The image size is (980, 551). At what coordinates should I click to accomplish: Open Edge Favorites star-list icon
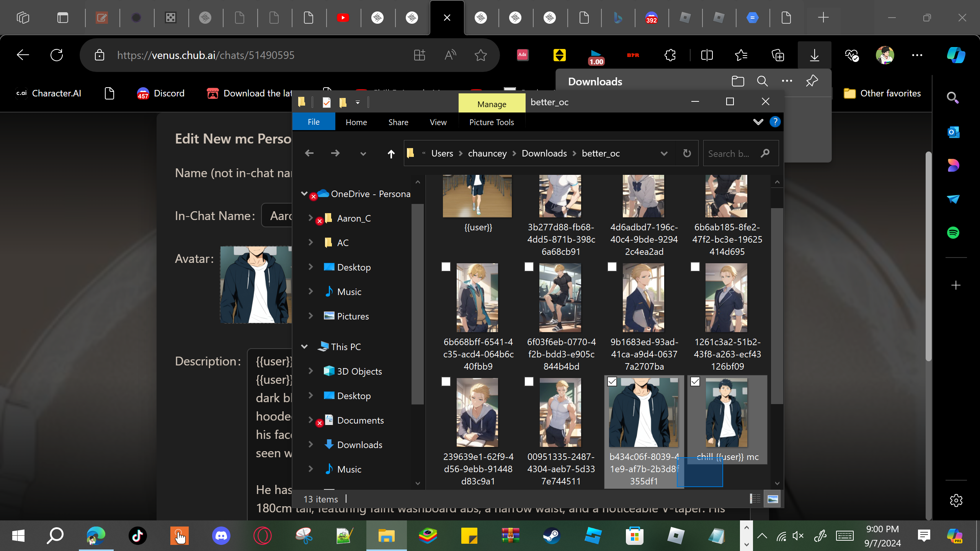tap(741, 55)
